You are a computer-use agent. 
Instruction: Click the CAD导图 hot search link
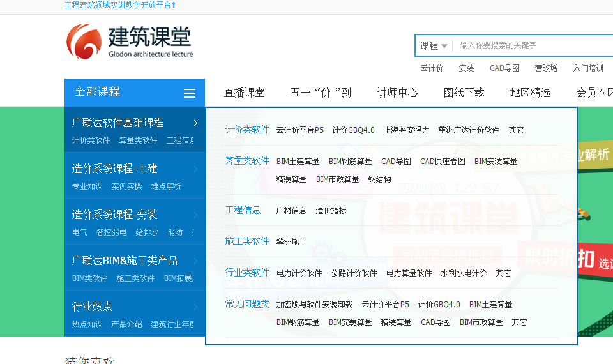click(x=504, y=68)
